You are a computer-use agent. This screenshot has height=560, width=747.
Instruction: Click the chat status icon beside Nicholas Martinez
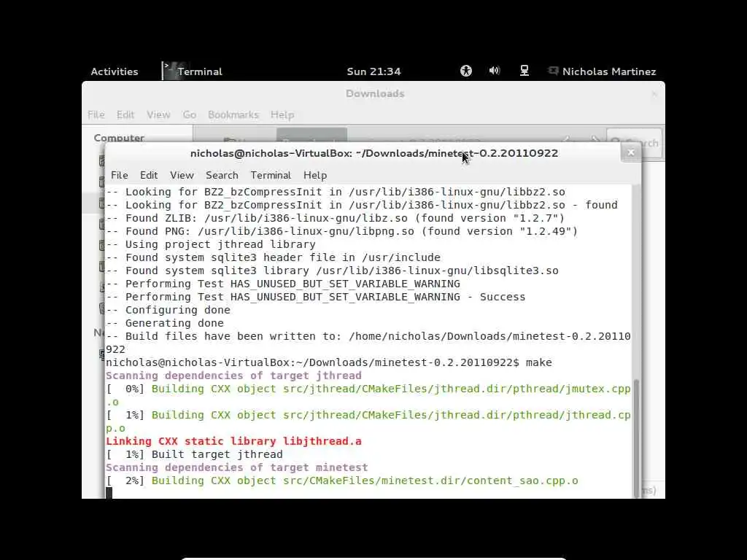pos(553,71)
